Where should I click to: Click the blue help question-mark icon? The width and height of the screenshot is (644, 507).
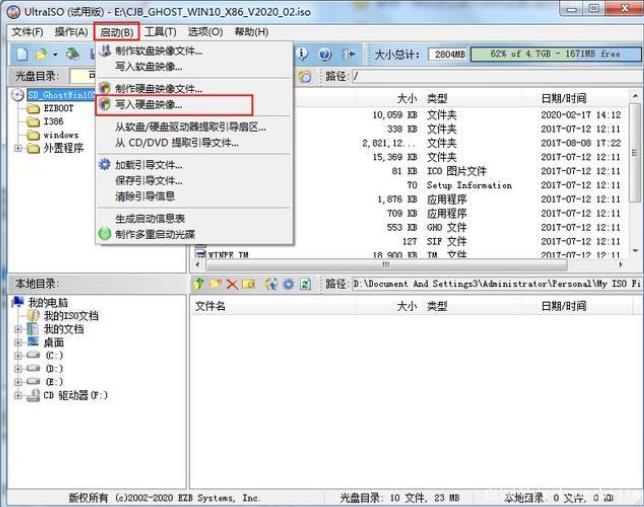(x=325, y=54)
